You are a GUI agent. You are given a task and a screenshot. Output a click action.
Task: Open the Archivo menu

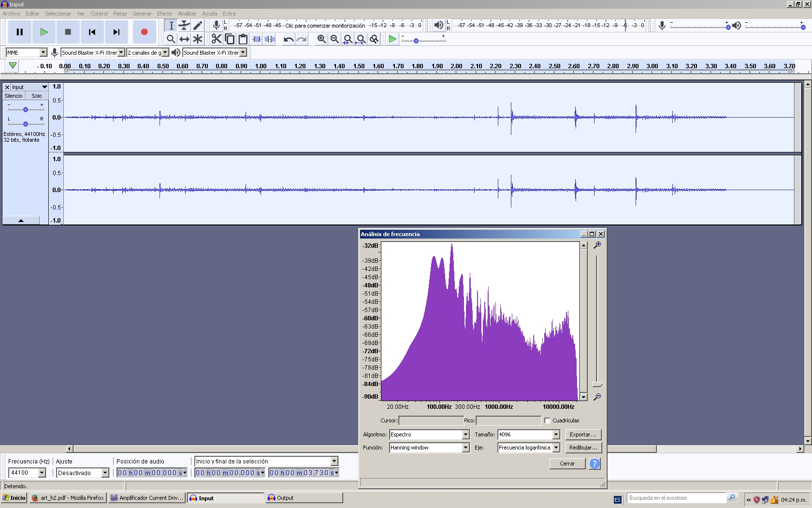12,14
